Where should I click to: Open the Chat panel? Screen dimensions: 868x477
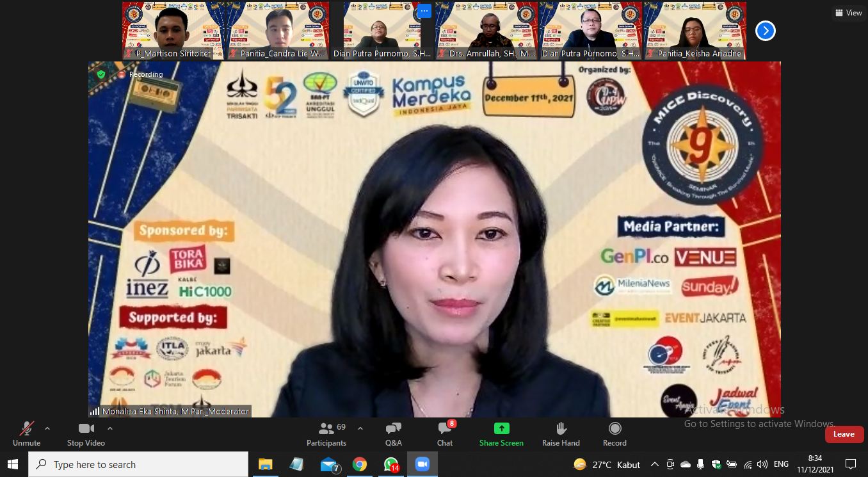pos(445,433)
